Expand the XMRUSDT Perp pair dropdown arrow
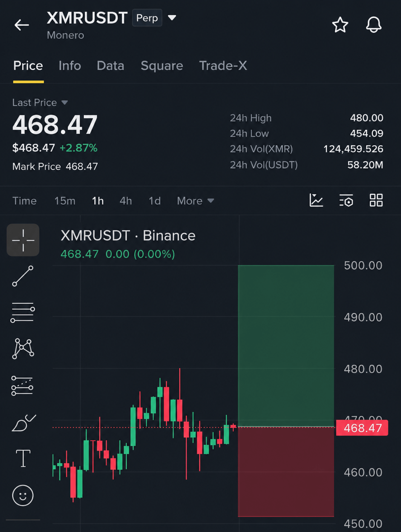401x532 pixels. point(172,17)
